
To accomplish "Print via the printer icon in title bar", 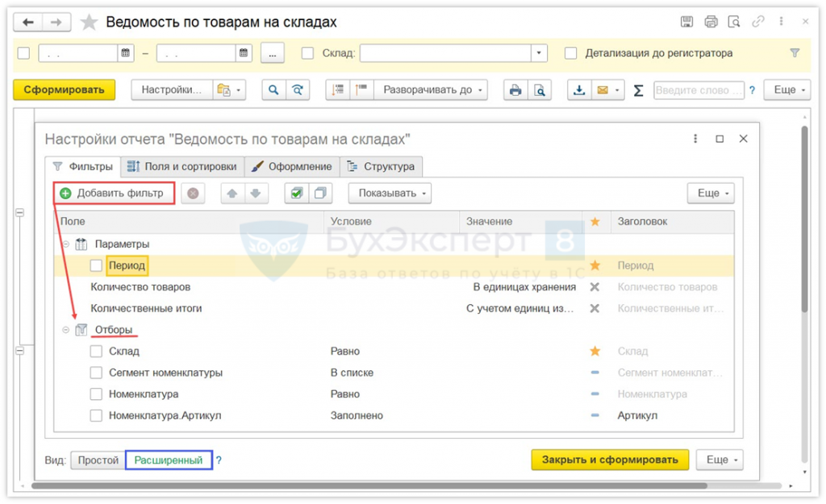I will tap(711, 22).
